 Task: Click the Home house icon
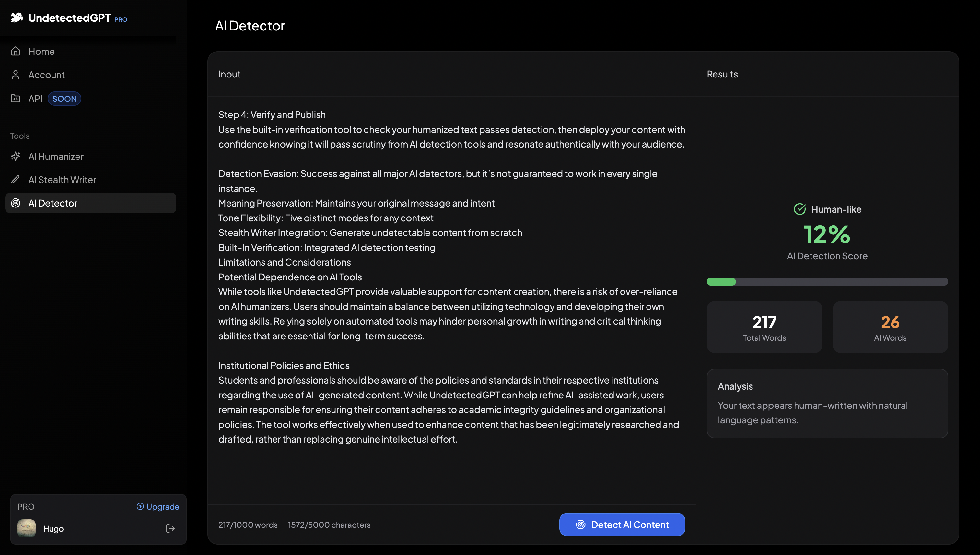16,51
